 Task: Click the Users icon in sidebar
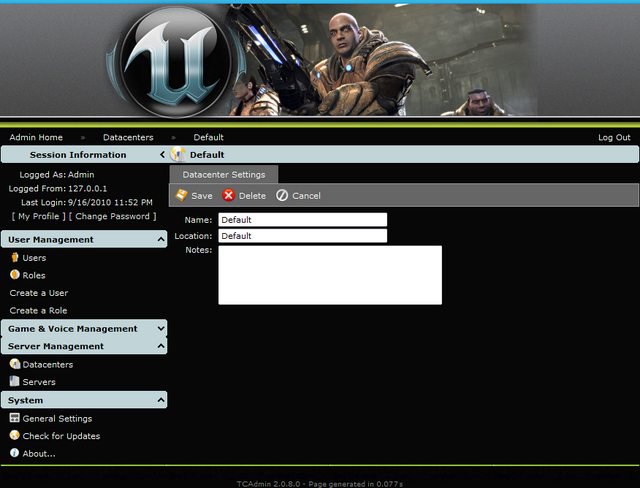pos(15,258)
